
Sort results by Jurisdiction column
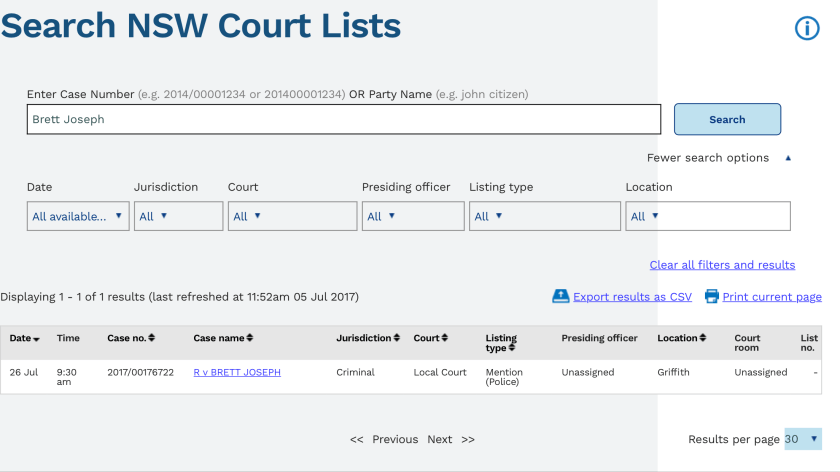[397, 339]
